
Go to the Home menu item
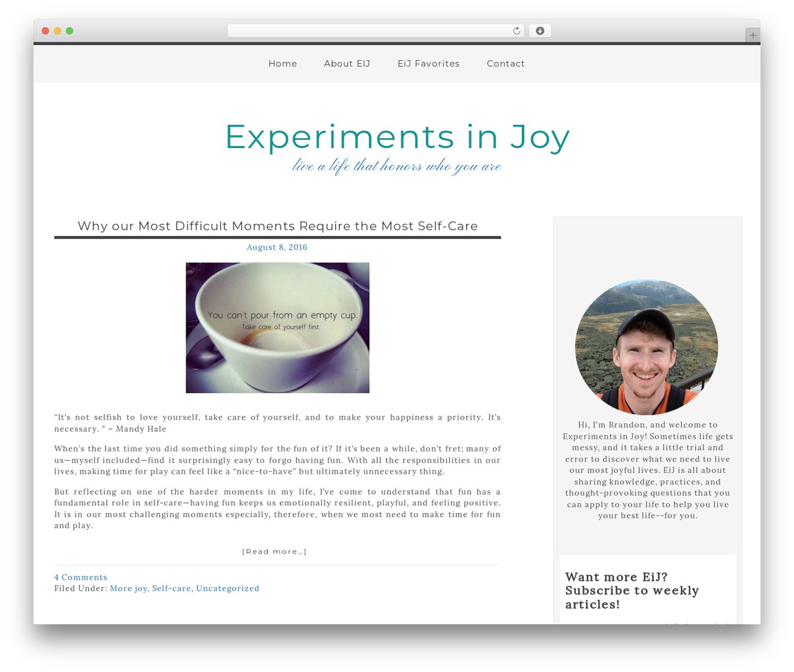tap(283, 64)
